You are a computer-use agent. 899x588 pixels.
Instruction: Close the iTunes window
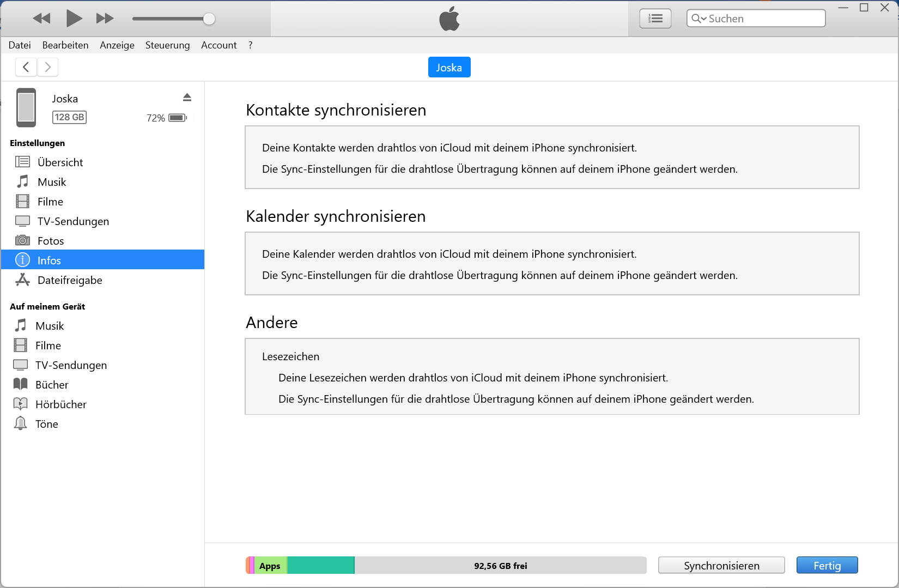click(885, 8)
